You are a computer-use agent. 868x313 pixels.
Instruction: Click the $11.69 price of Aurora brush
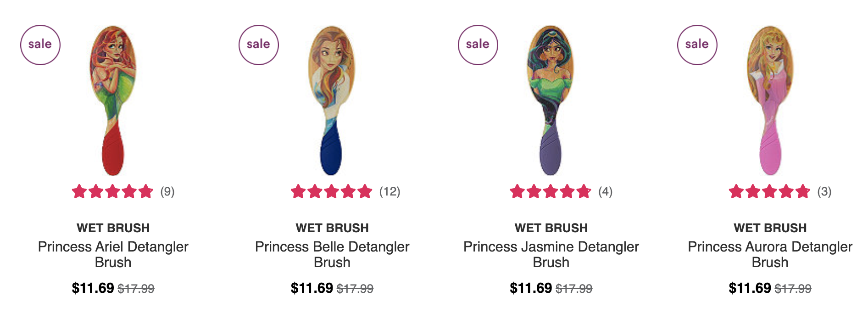[750, 288]
